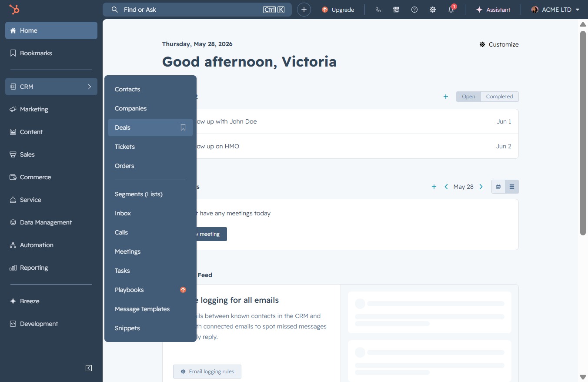Screen dimensions: 588x382
Task: Click the Jun 2 due date
Action: [504, 146]
